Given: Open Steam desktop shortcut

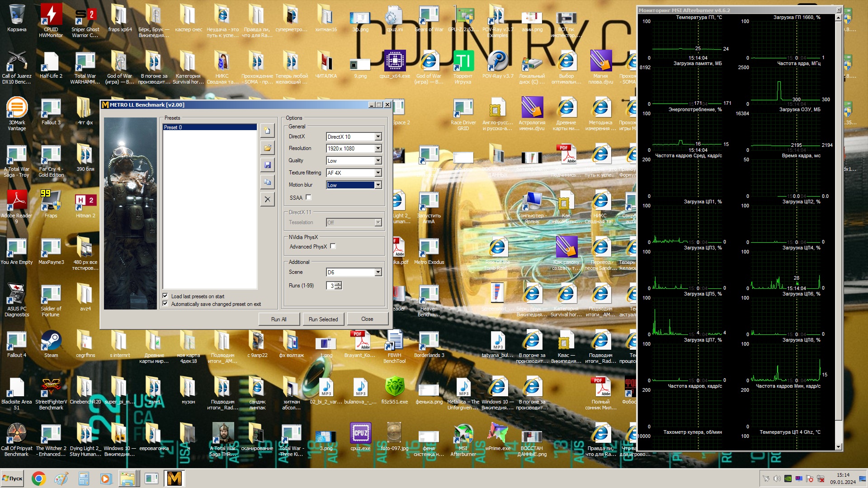Looking at the screenshot, I should pos(51,341).
